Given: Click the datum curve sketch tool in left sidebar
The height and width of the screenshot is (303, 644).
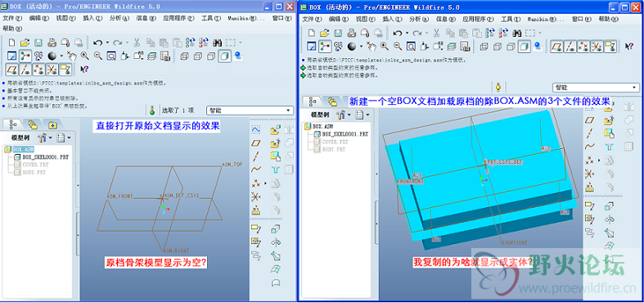Looking at the screenshot, I should coord(256,169).
